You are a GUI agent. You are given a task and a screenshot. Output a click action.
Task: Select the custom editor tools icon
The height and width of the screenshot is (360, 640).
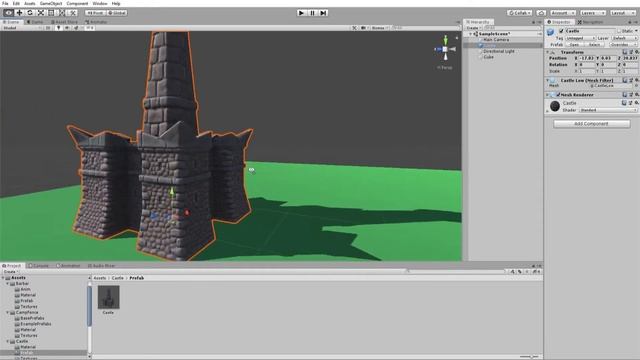(73, 13)
